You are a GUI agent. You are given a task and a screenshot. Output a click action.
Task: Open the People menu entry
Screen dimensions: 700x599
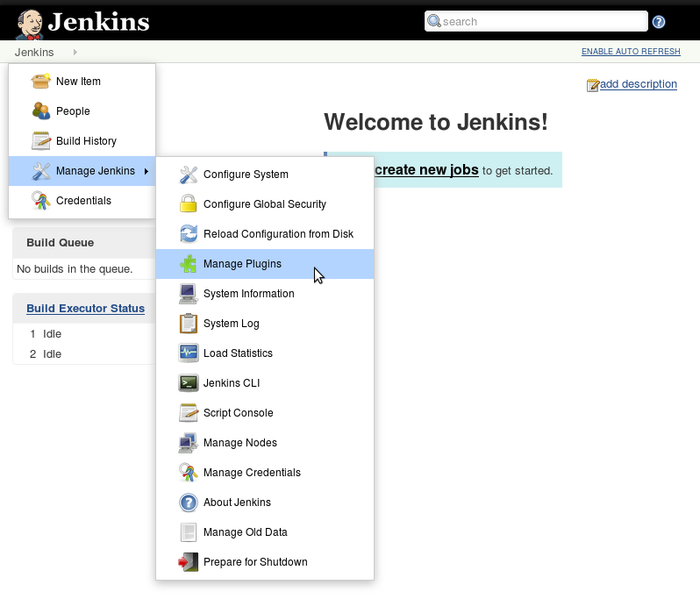[x=82, y=111]
